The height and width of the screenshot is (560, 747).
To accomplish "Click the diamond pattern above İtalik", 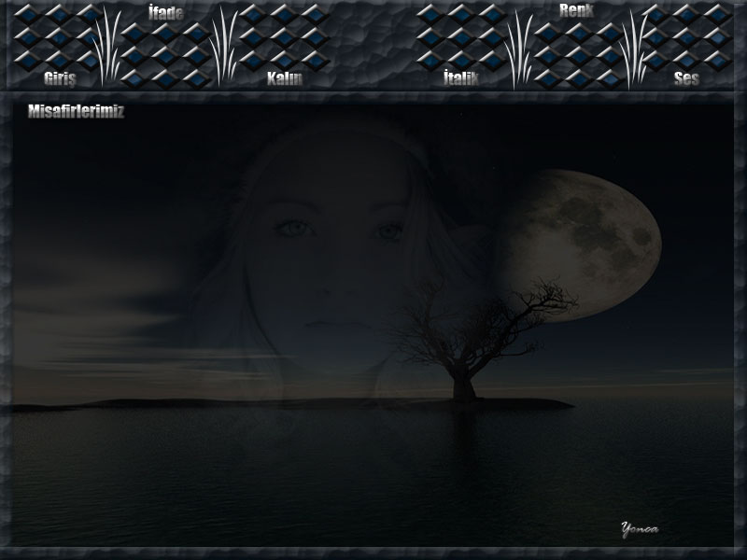I will 459,35.
